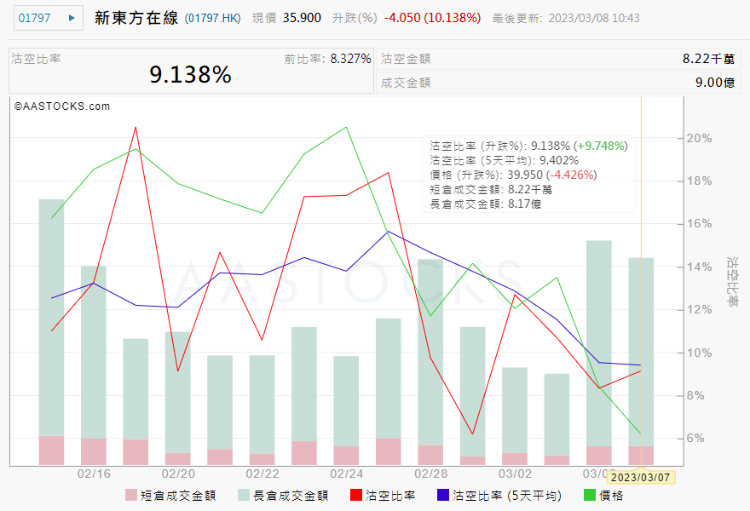Viewport: 750px width, 511px height.
Task: Toggle the blue 沽空比率 (5天平均) legend swatch
Action: pyautogui.click(x=443, y=495)
